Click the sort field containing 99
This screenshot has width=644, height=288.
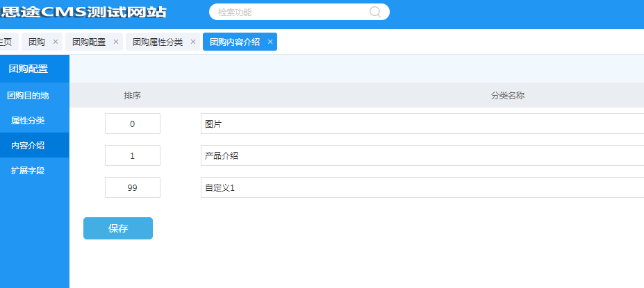click(133, 187)
